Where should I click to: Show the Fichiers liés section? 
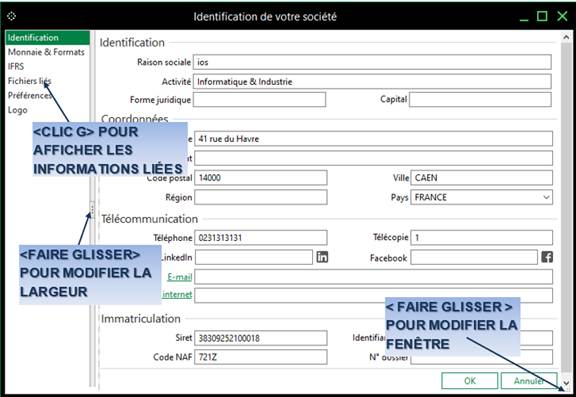(x=29, y=81)
